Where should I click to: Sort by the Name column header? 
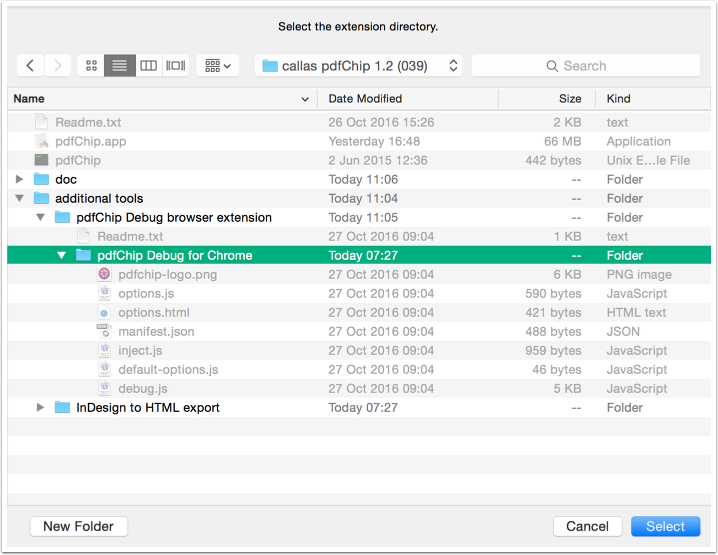pos(162,99)
